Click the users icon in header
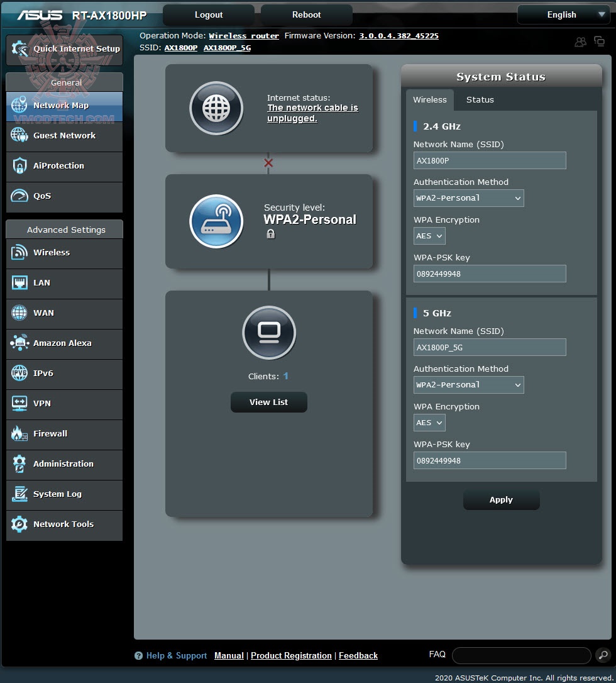This screenshot has width=616, height=683. (580, 42)
